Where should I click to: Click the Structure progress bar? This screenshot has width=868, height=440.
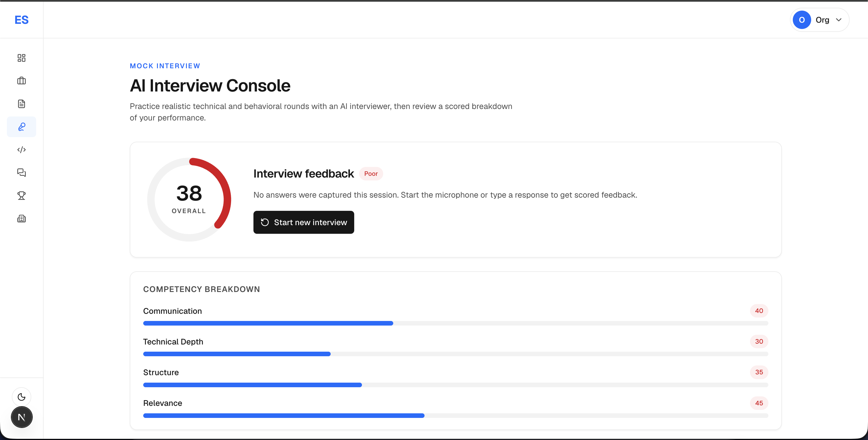pos(456,385)
